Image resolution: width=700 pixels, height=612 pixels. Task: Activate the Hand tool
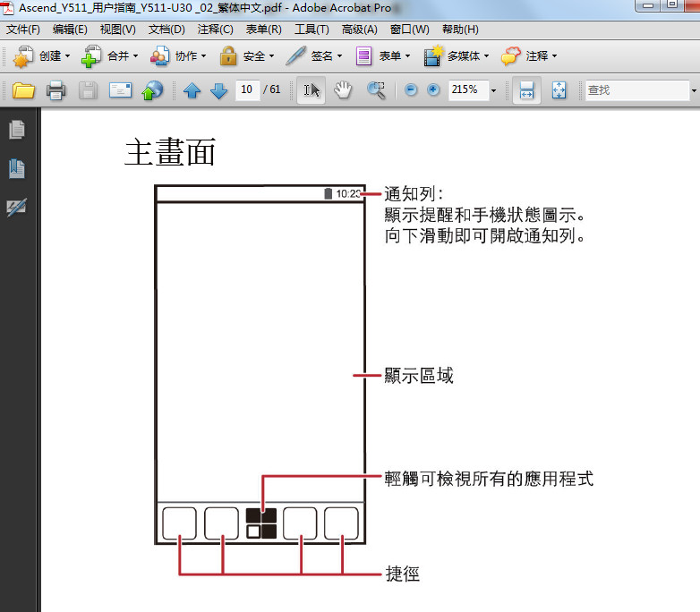pos(343,90)
